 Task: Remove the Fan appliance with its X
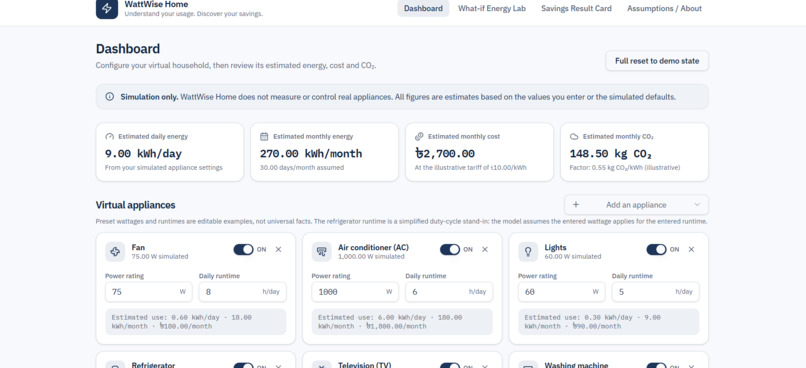(x=279, y=249)
